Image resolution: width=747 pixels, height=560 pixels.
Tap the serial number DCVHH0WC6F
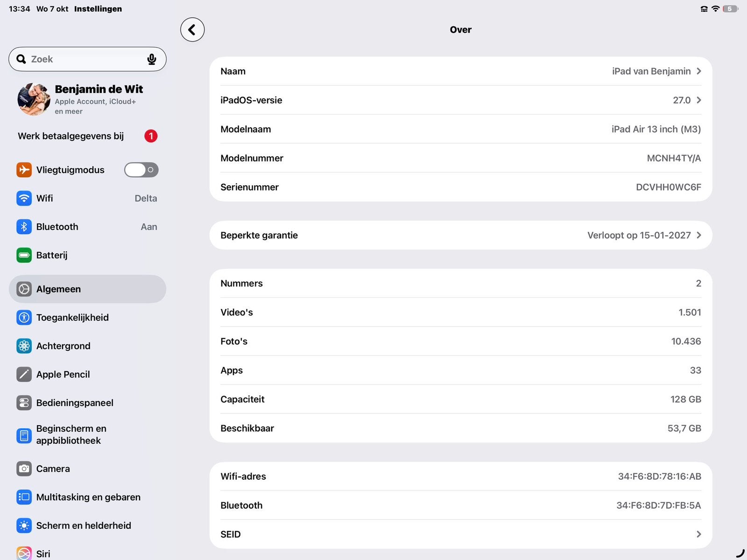tap(669, 187)
